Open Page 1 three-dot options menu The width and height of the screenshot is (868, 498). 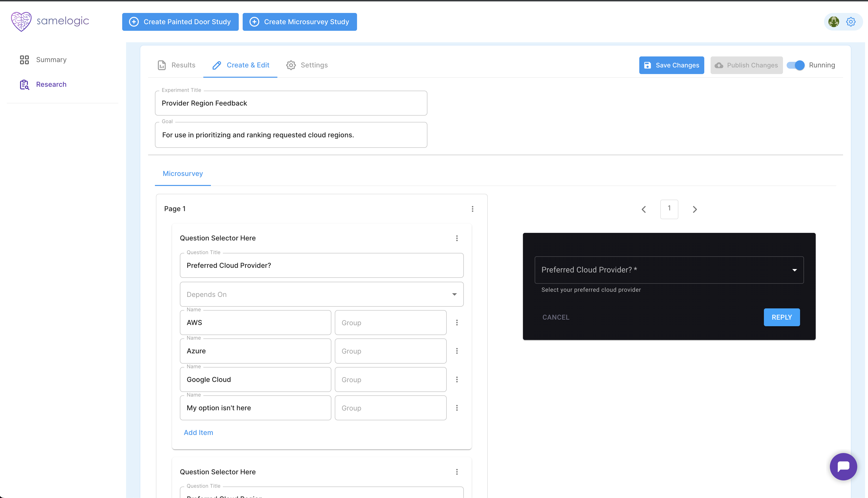point(472,209)
